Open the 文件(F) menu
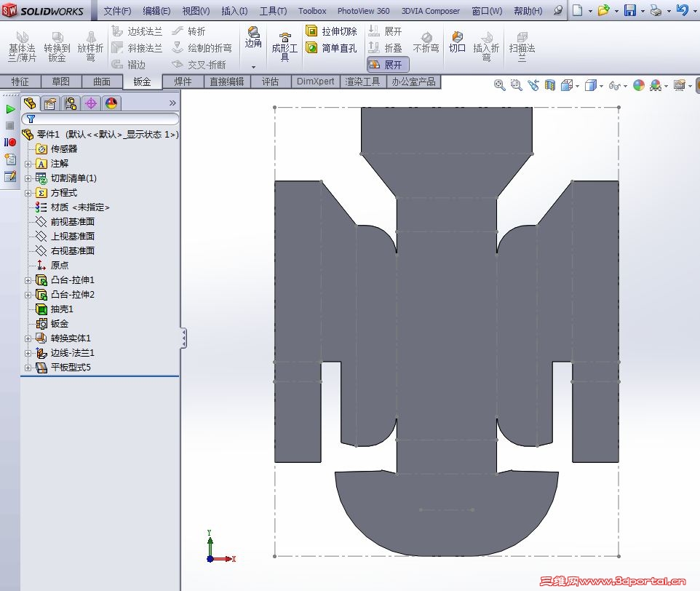 pyautogui.click(x=117, y=11)
